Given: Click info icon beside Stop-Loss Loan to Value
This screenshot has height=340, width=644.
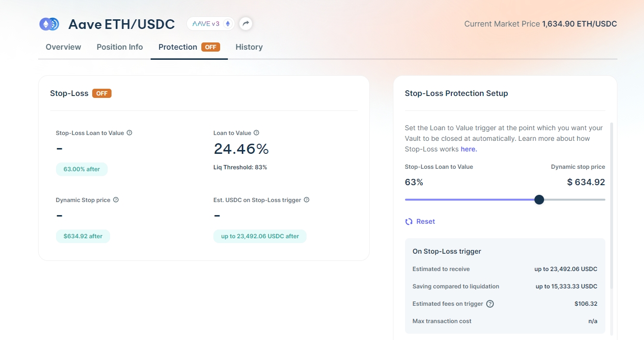Looking at the screenshot, I should pos(129,133).
